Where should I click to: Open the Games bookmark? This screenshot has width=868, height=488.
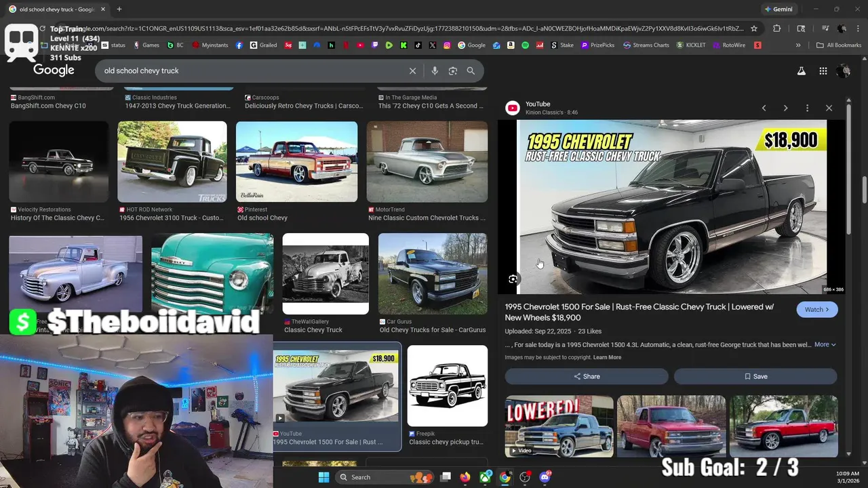coord(146,45)
